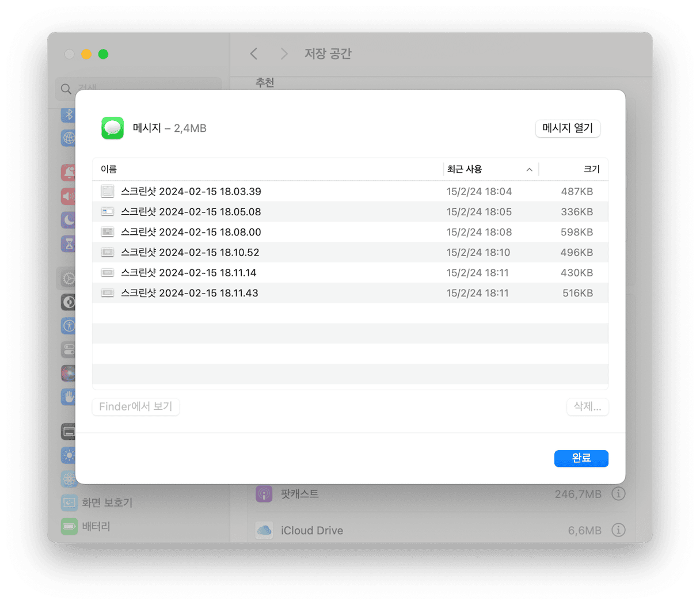
Task: Select the 배터리 icon in the sidebar
Action: [x=69, y=526]
